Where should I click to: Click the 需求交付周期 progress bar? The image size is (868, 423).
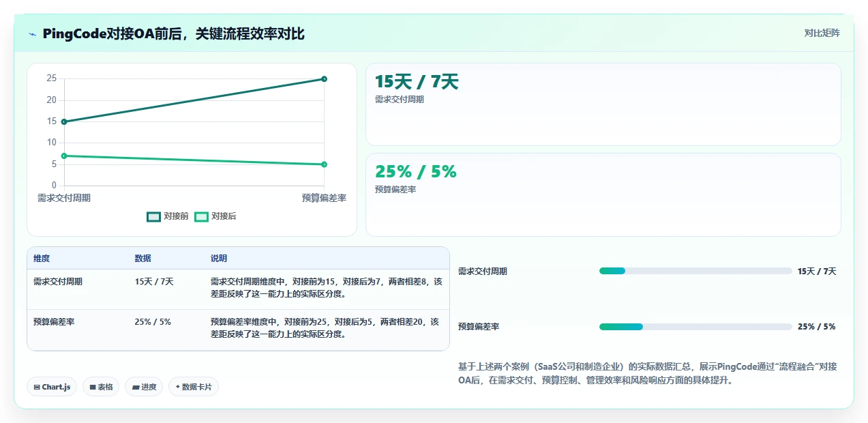click(x=695, y=271)
